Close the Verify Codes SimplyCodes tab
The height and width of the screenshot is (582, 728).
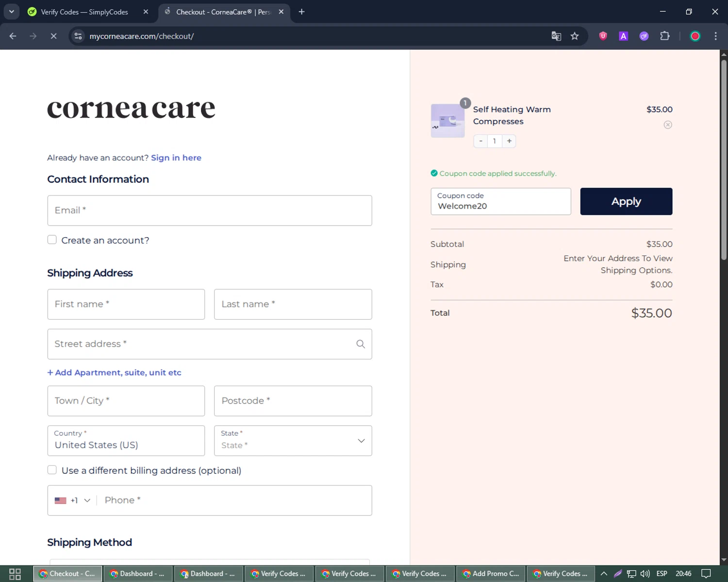coord(146,12)
